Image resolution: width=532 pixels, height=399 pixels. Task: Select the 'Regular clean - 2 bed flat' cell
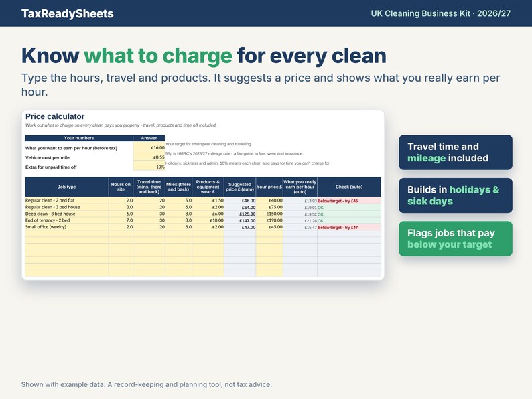pos(67,200)
